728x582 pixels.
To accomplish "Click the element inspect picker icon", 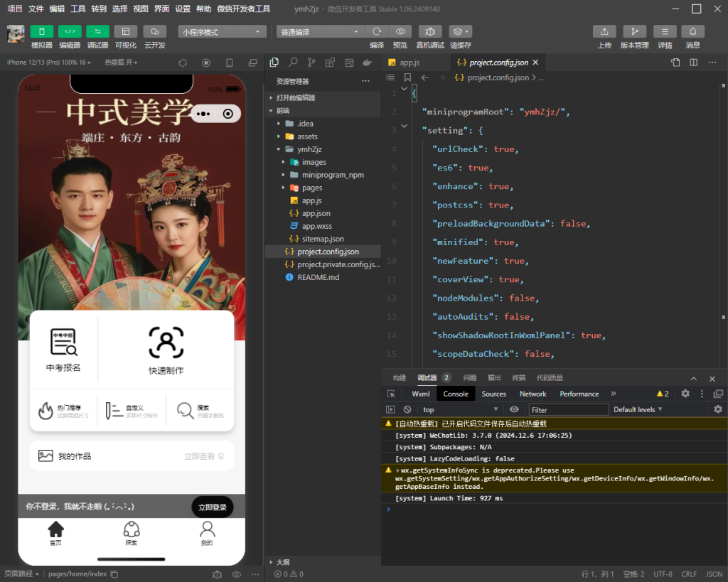I will point(392,394).
